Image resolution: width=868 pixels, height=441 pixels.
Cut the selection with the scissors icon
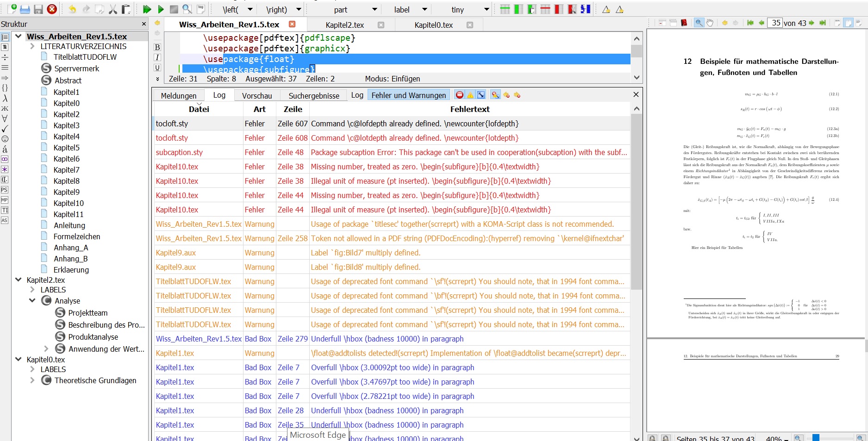click(x=112, y=9)
